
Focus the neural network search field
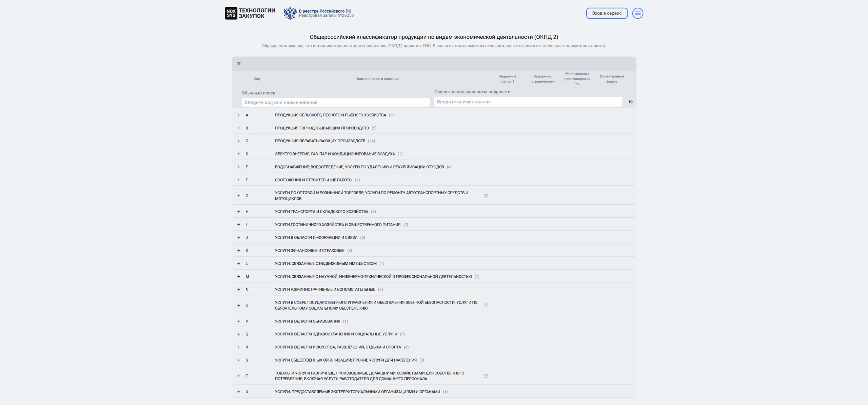click(528, 102)
